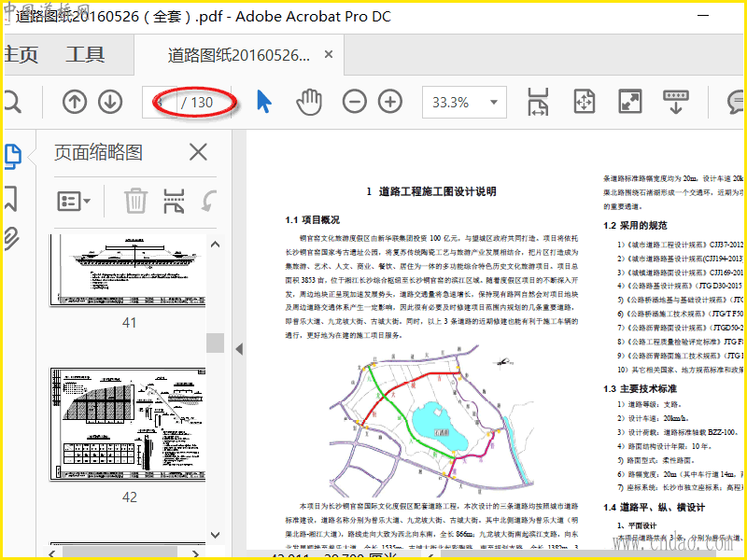Click the rotate pages icon
Screen dimensions: 747x560
pos(208,201)
